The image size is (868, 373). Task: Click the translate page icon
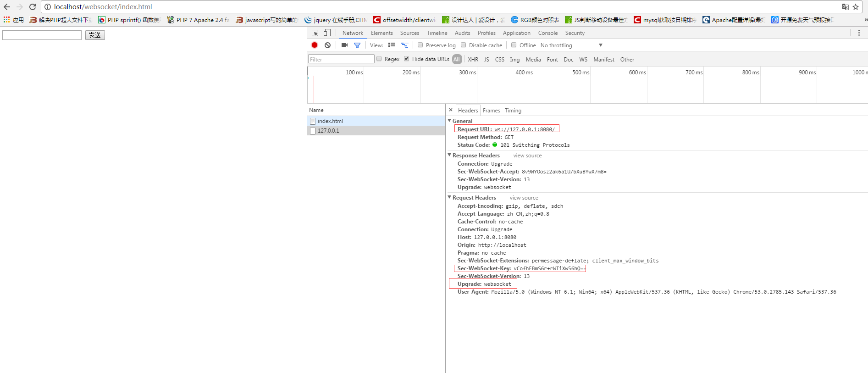point(845,7)
